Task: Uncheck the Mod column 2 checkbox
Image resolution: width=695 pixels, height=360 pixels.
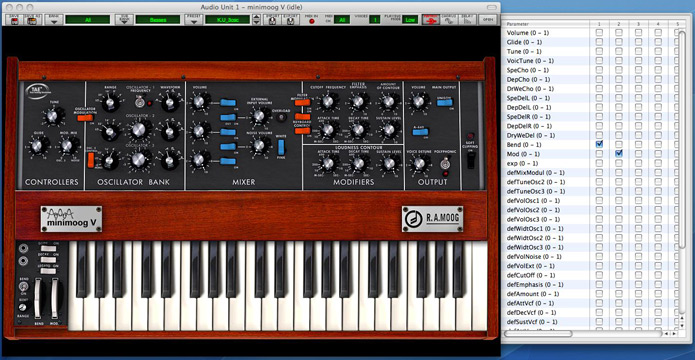Action: click(619, 153)
